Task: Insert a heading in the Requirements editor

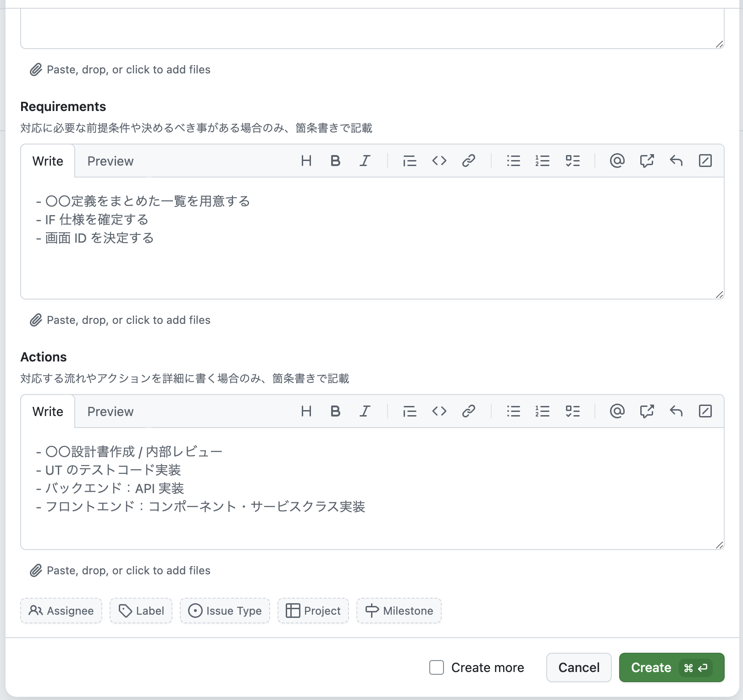Action: (306, 161)
